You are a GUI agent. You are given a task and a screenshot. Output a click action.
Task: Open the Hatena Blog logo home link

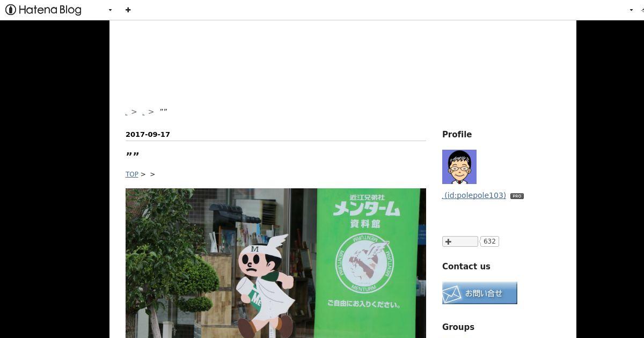pos(43,10)
